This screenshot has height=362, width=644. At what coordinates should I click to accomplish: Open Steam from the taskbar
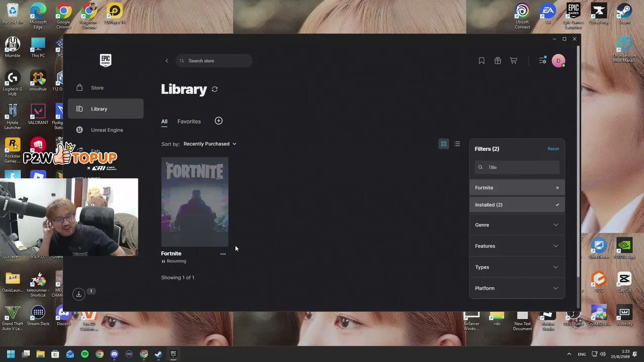point(158,354)
